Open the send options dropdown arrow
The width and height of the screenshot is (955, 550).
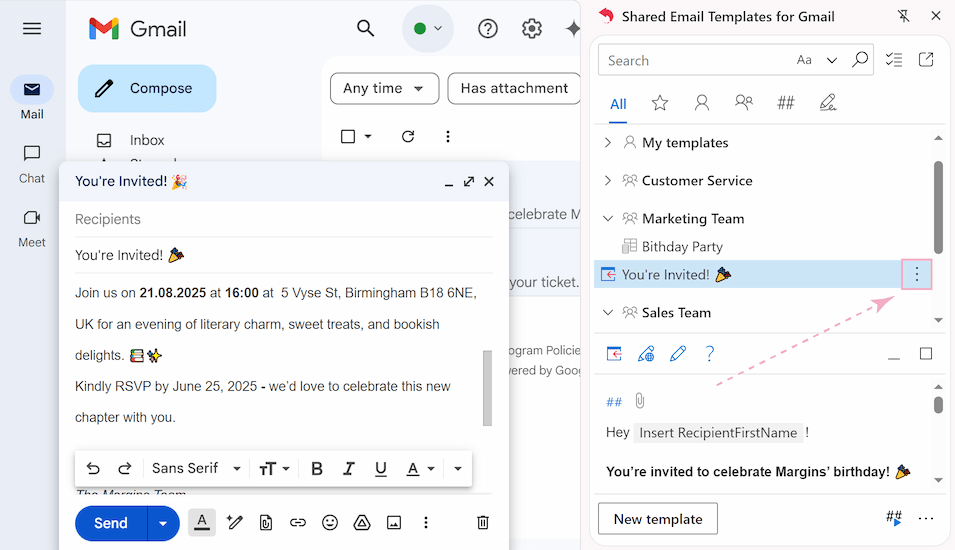pyautogui.click(x=163, y=523)
